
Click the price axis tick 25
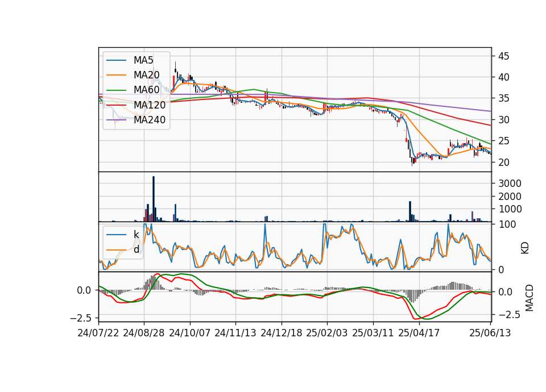tap(503, 141)
